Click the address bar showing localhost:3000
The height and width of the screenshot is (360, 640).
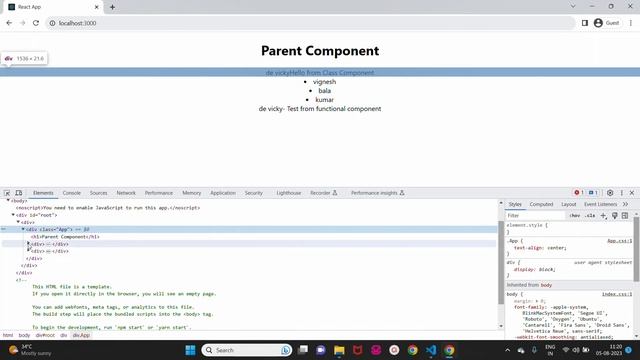click(x=310, y=23)
